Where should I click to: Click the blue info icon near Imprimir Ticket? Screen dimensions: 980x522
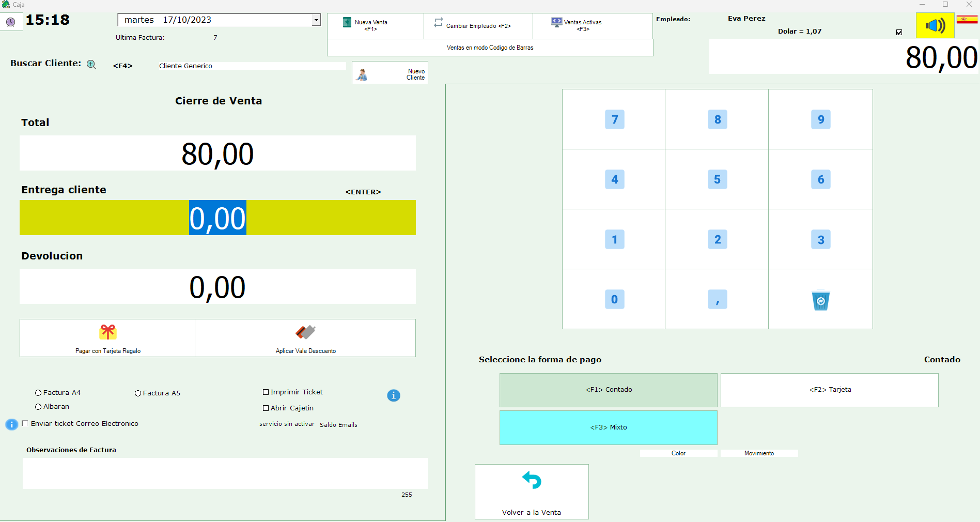coord(393,395)
